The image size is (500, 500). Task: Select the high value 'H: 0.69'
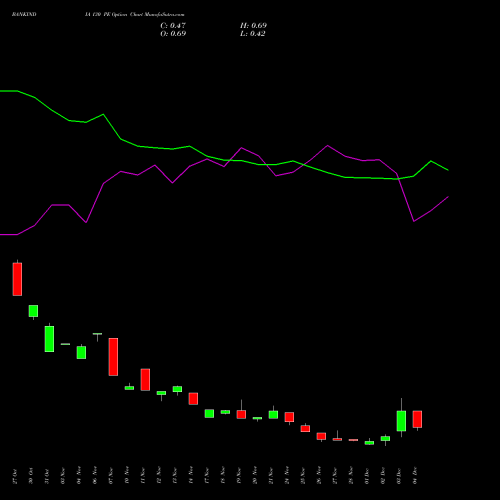[x=253, y=26]
